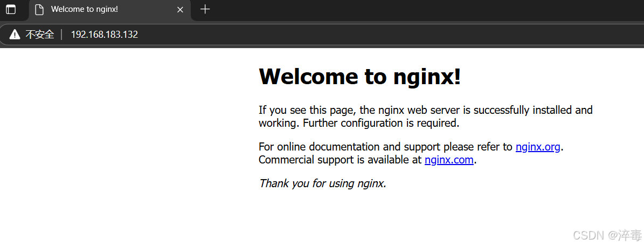644x246 pixels.
Task: Click the Thank you for using nginx. text
Action: 322,183
